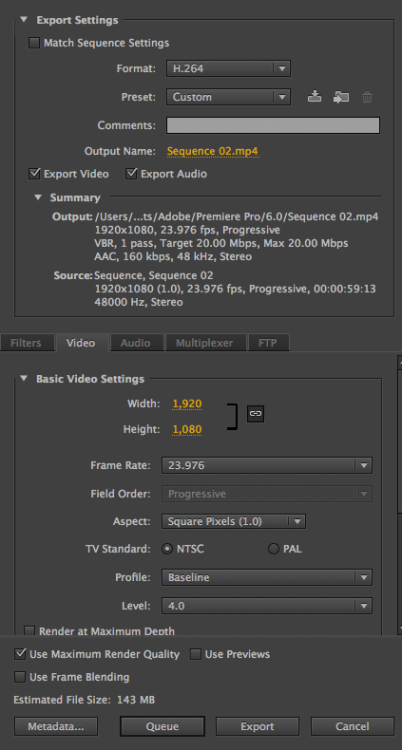
Task: Collapse the Summary disclosure triangle
Action: 38,198
